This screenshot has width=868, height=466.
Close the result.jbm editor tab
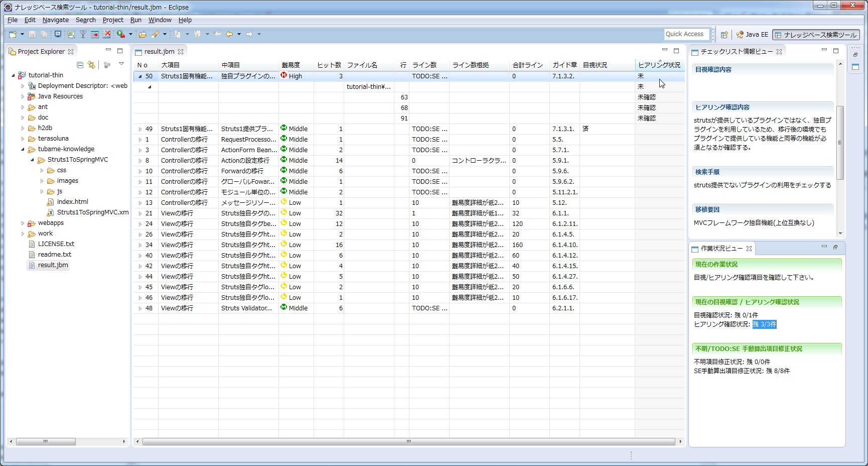click(x=181, y=51)
